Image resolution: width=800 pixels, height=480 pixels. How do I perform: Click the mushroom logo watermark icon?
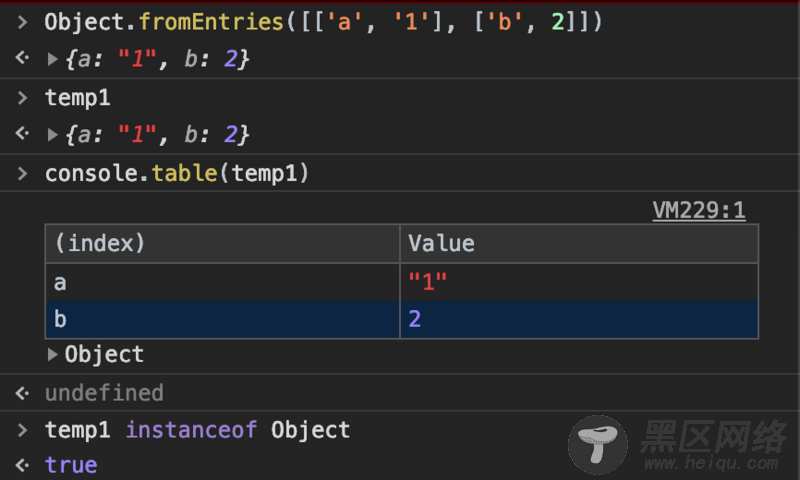click(599, 442)
